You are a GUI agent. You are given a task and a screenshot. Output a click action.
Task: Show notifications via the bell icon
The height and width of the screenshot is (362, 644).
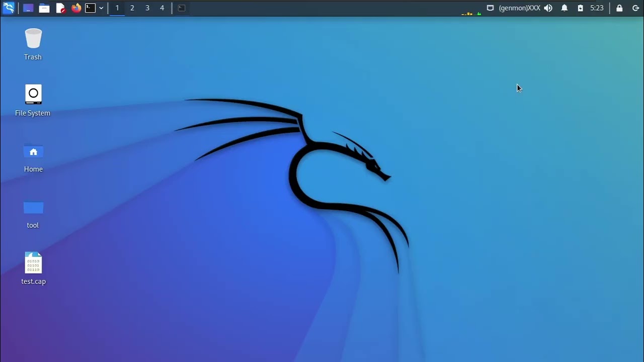(565, 8)
